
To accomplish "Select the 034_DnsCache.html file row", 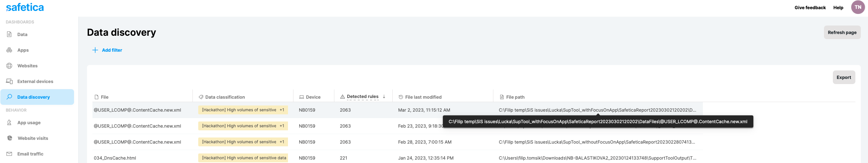I will (x=397, y=158).
